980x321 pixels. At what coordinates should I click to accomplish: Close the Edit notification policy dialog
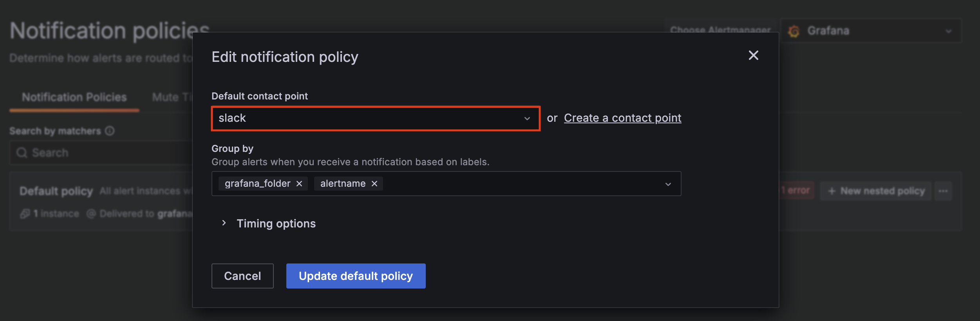point(753,56)
